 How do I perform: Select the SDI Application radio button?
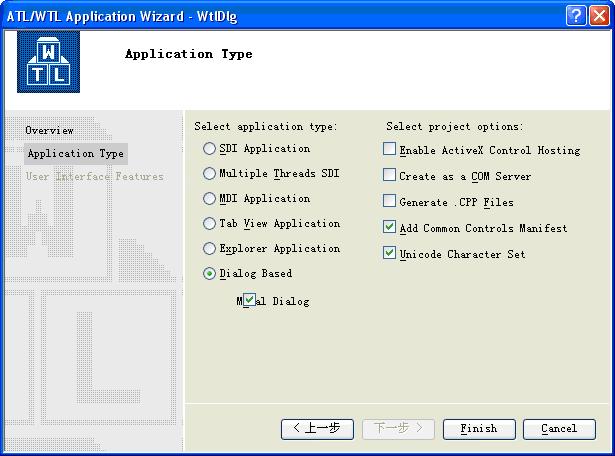(x=209, y=149)
